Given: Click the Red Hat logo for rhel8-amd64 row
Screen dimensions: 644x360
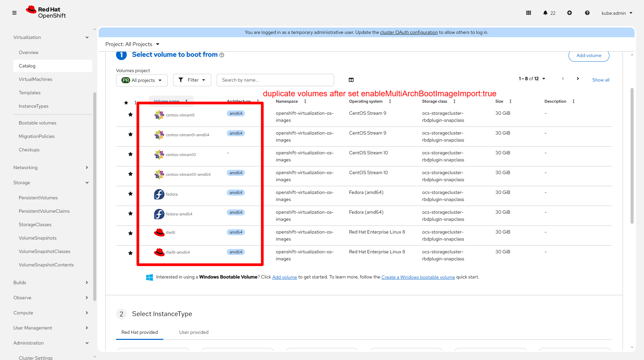Looking at the screenshot, I should click(159, 252).
